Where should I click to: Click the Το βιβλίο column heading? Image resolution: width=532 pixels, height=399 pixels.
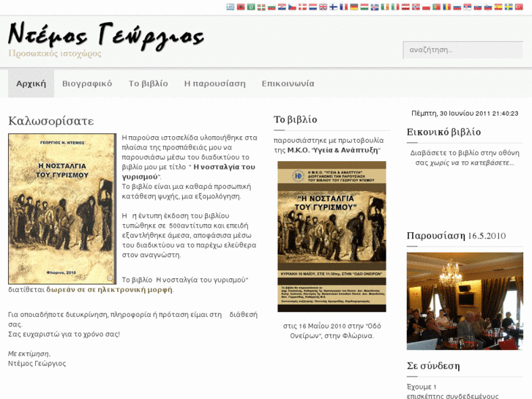pyautogui.click(x=296, y=119)
